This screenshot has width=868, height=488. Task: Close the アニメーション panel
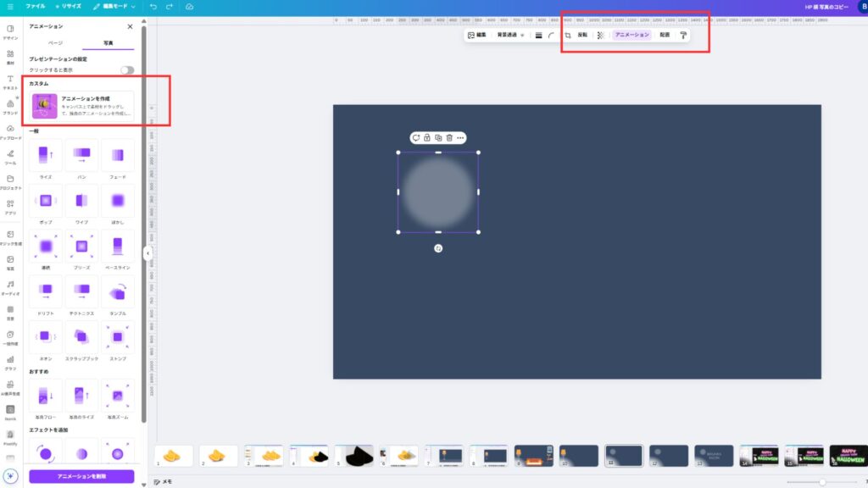(x=130, y=27)
